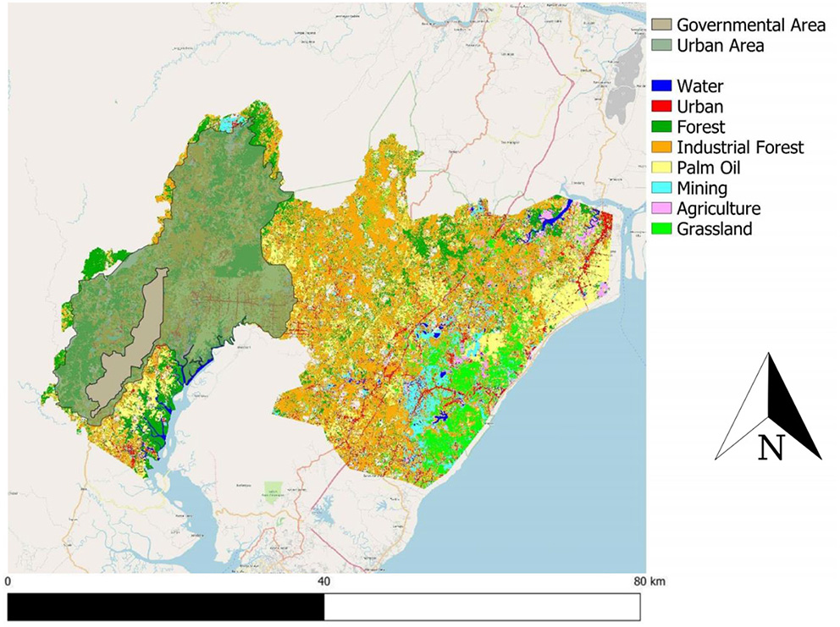This screenshot has height=627, width=840.
Task: Click the Palm Oil legend label
Action: coord(710,168)
